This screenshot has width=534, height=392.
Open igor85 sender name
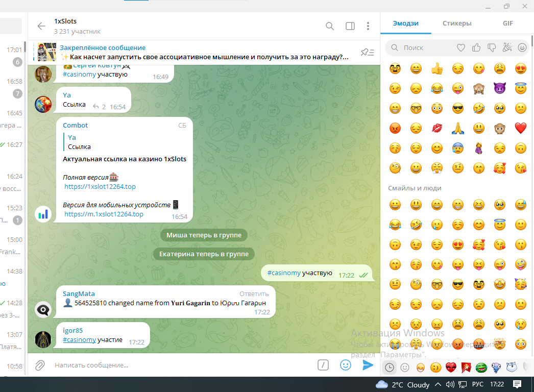[73, 330]
